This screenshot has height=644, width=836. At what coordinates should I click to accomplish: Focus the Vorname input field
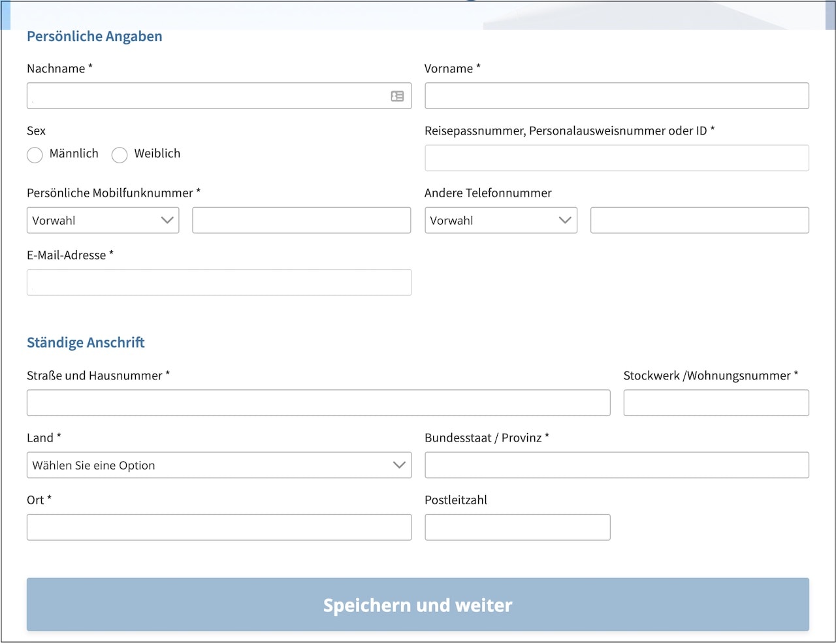(617, 96)
